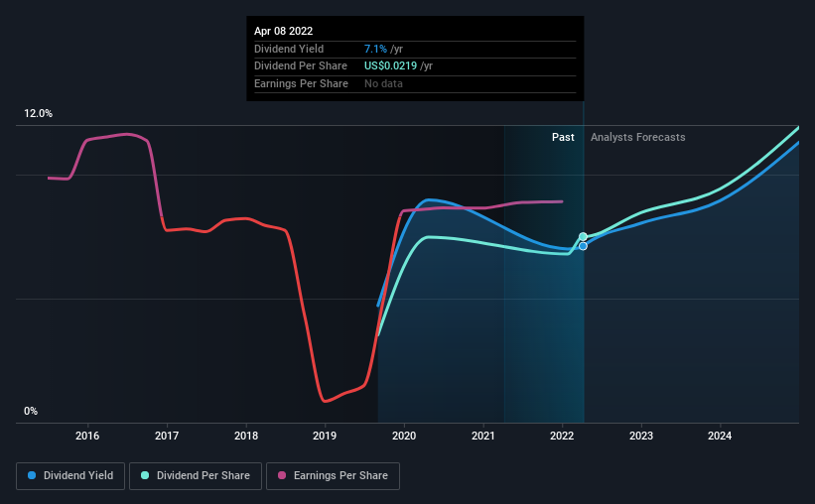Click the 0% y-axis label
Viewport: 815px width, 504px height.
click(31, 411)
